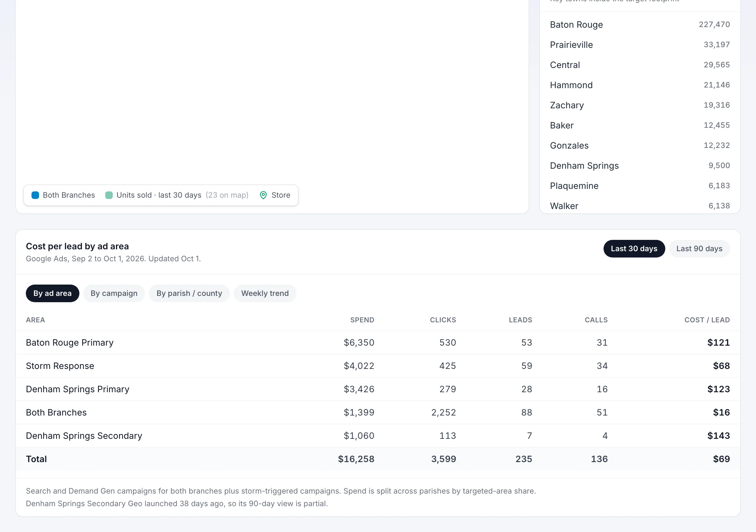This screenshot has width=756, height=532.
Task: Click Denham Springs in the towns list
Action: [x=584, y=166]
